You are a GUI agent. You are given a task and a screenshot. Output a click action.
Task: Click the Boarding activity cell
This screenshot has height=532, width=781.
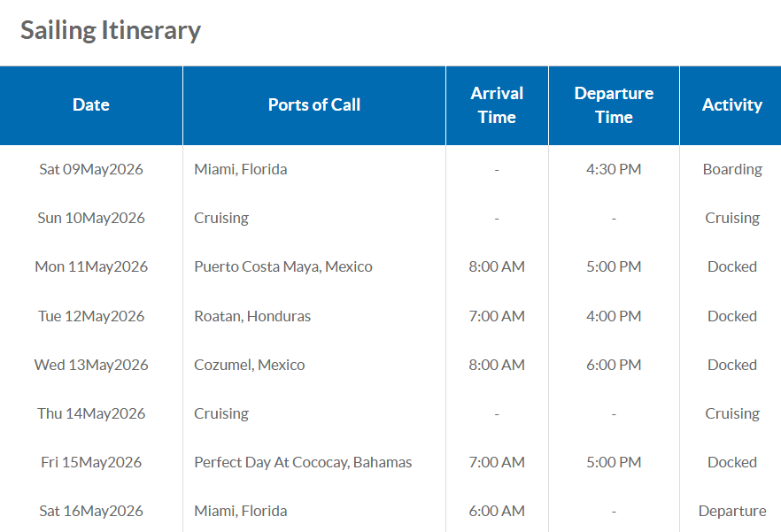pos(732,169)
